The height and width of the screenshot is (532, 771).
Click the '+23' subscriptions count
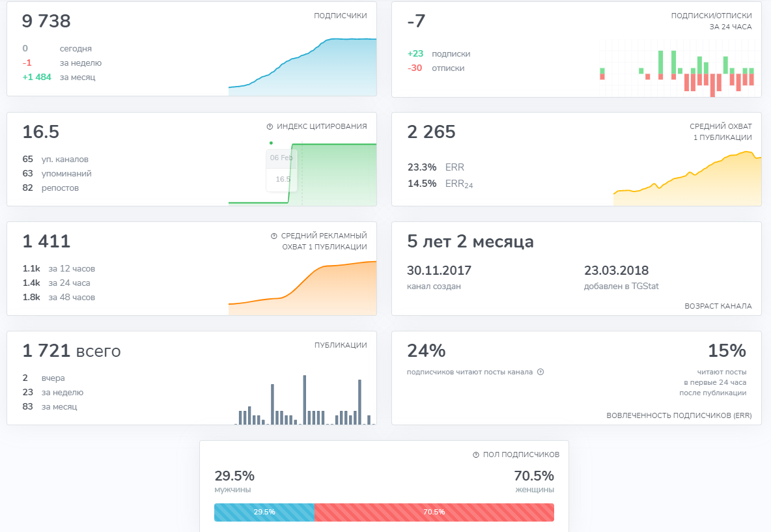[415, 53]
